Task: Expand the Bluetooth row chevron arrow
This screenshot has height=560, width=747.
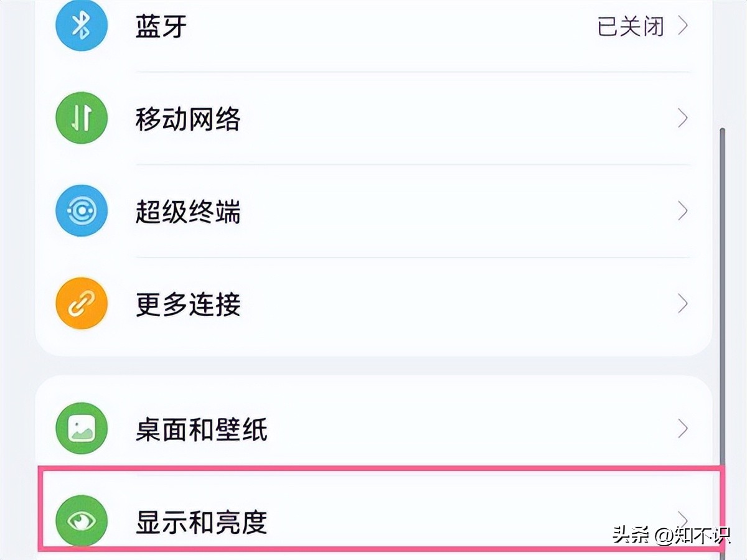Action: pos(683,26)
